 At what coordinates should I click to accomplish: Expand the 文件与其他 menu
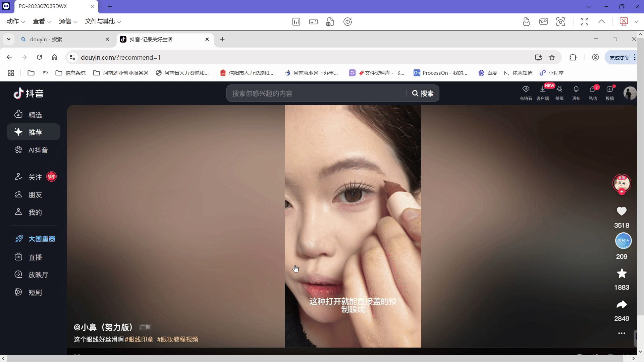tap(103, 21)
